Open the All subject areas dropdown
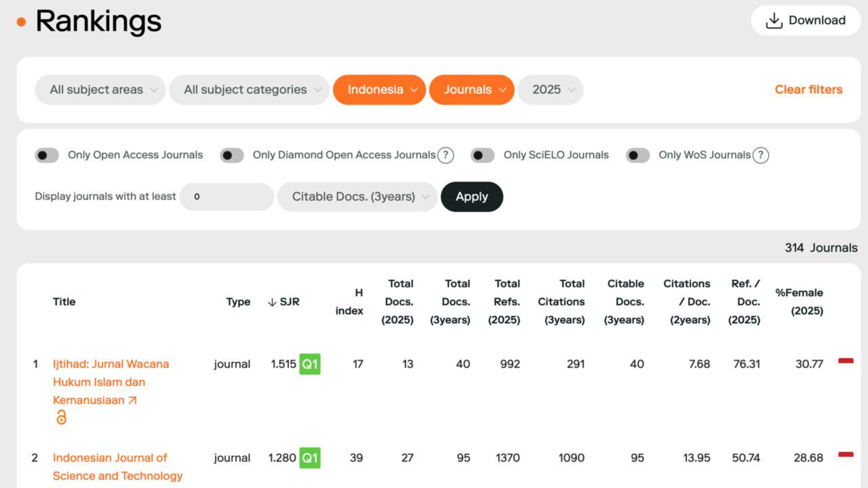868x488 pixels. (100, 89)
